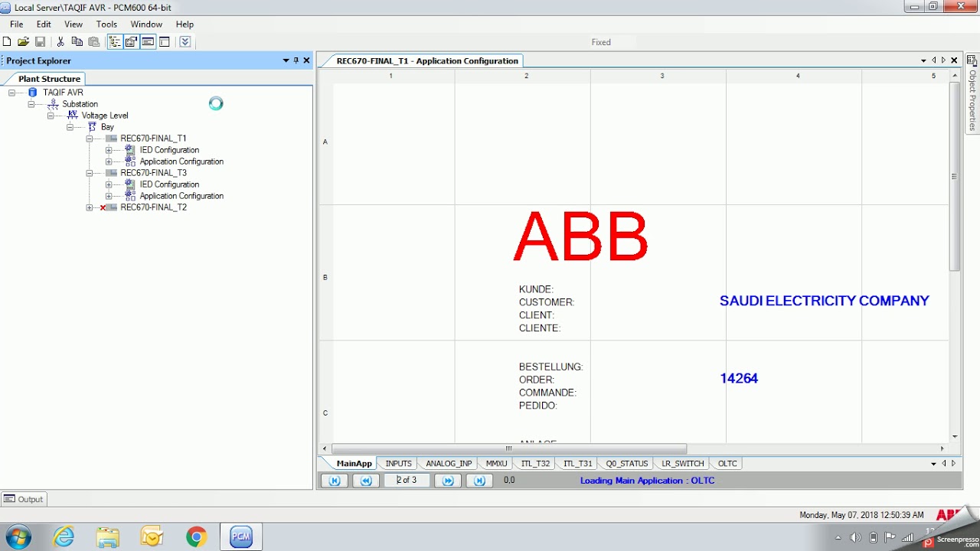Screen dimensions: 980x551
Task: Expand Application Configuration under REC670-FINAL_T1
Action: click(x=109, y=161)
